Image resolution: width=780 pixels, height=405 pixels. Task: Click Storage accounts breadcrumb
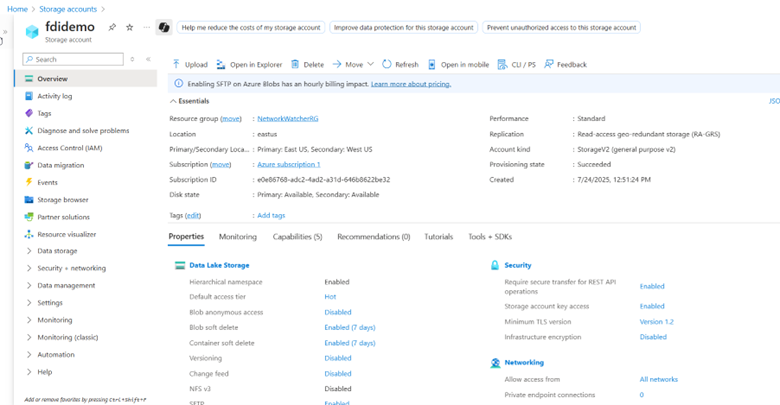tap(68, 9)
